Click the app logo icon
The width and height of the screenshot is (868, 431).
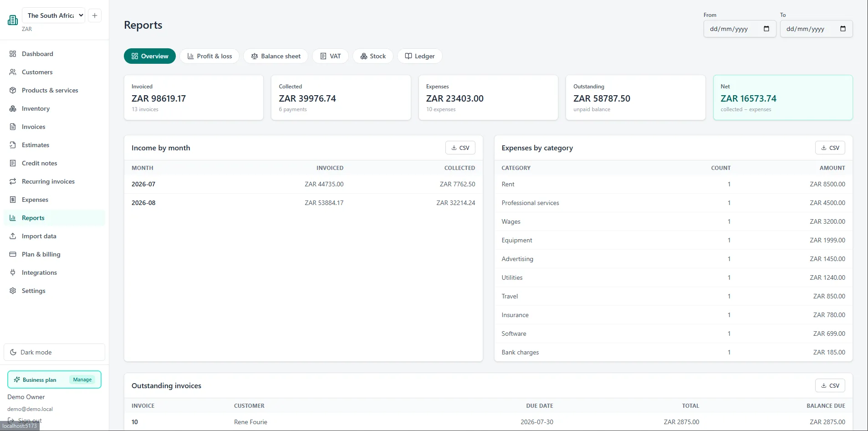coord(13,20)
